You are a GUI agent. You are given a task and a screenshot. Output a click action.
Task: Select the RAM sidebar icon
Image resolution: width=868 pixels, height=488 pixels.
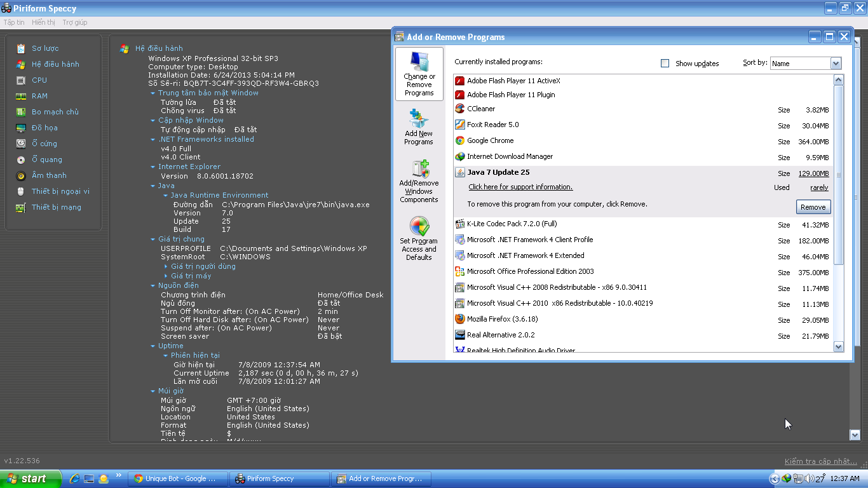pyautogui.click(x=21, y=96)
